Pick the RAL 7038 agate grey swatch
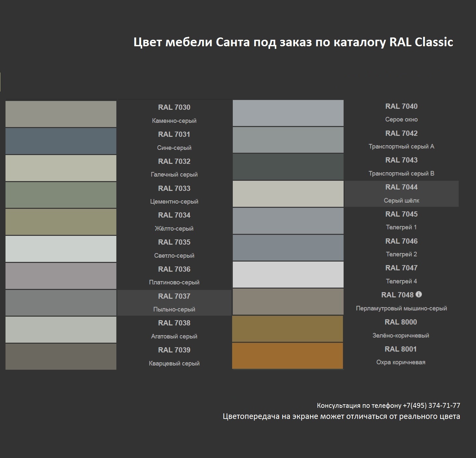 coord(61,330)
